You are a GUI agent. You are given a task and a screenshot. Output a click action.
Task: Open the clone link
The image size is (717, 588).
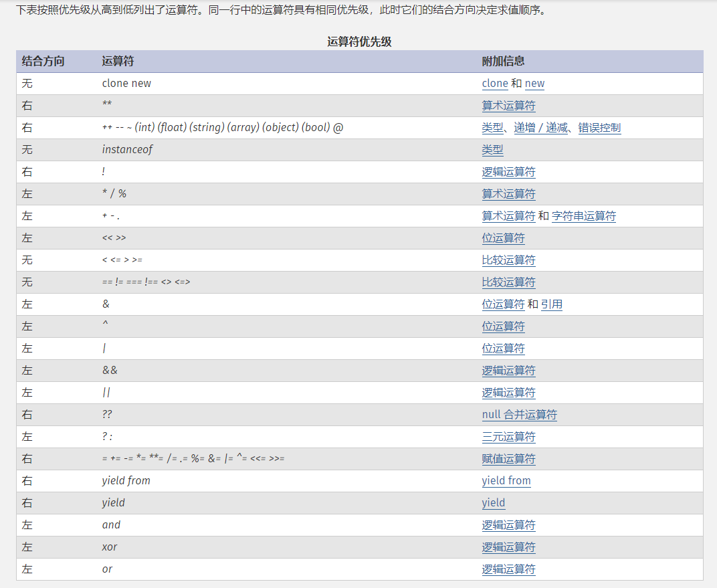pyautogui.click(x=495, y=83)
